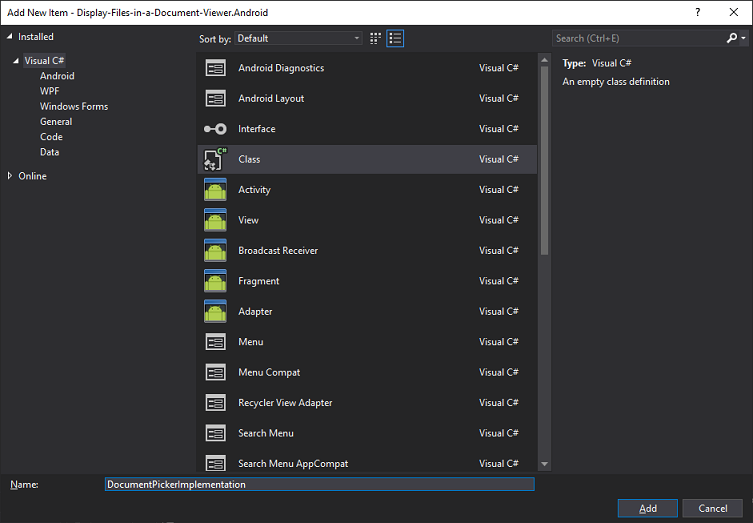Select the Data category
Image resolution: width=753 pixels, height=523 pixels.
49,152
